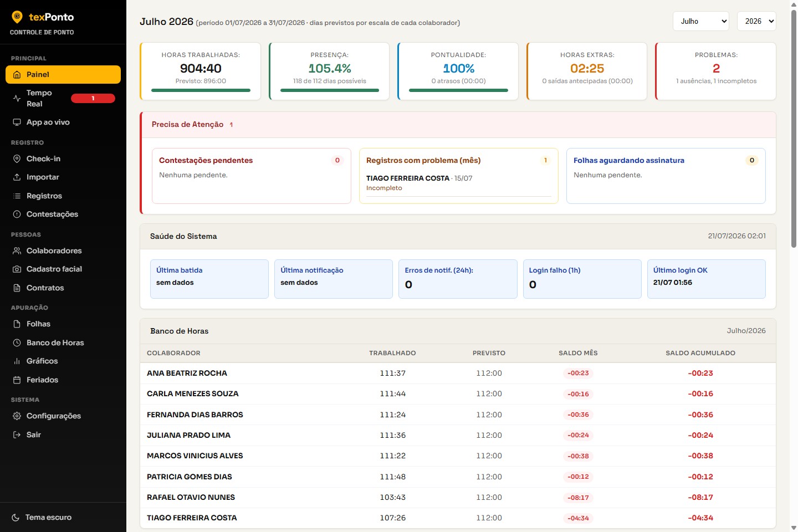This screenshot has width=798, height=532.
Task: Click RAFAEL OTAVIO NUNES -08:17 month balance
Action: point(578,498)
